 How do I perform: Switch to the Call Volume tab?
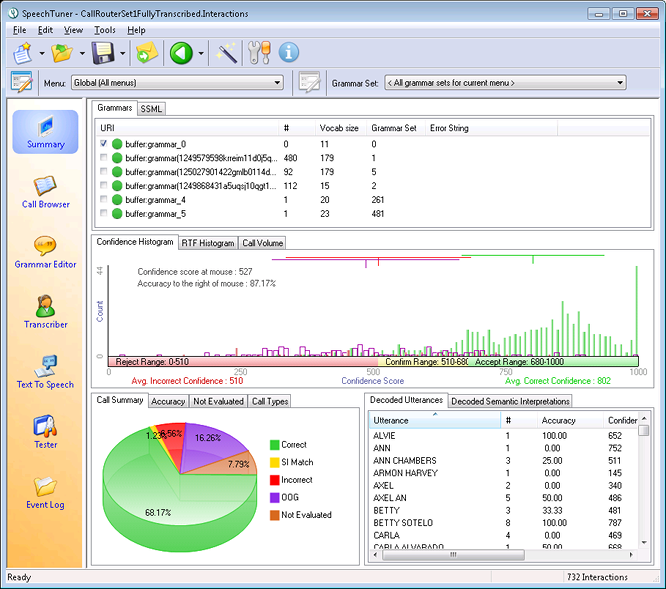point(262,243)
